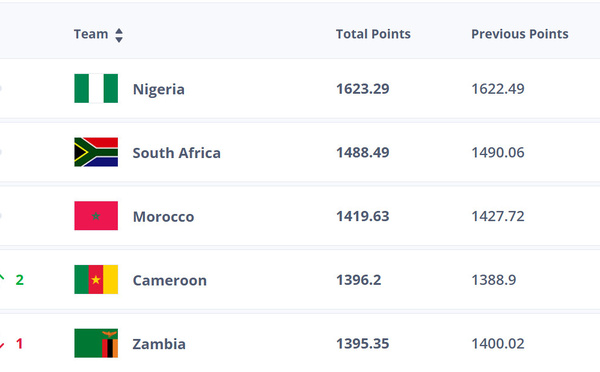The image size is (600, 372).
Task: Click the South Africa flag icon
Action: pyautogui.click(x=96, y=152)
